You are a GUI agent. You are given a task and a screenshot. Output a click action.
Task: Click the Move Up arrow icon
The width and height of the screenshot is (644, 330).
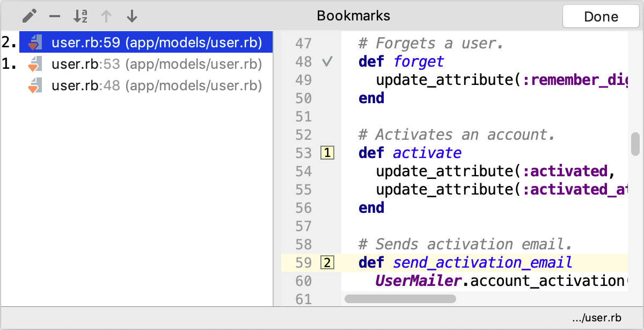(106, 16)
